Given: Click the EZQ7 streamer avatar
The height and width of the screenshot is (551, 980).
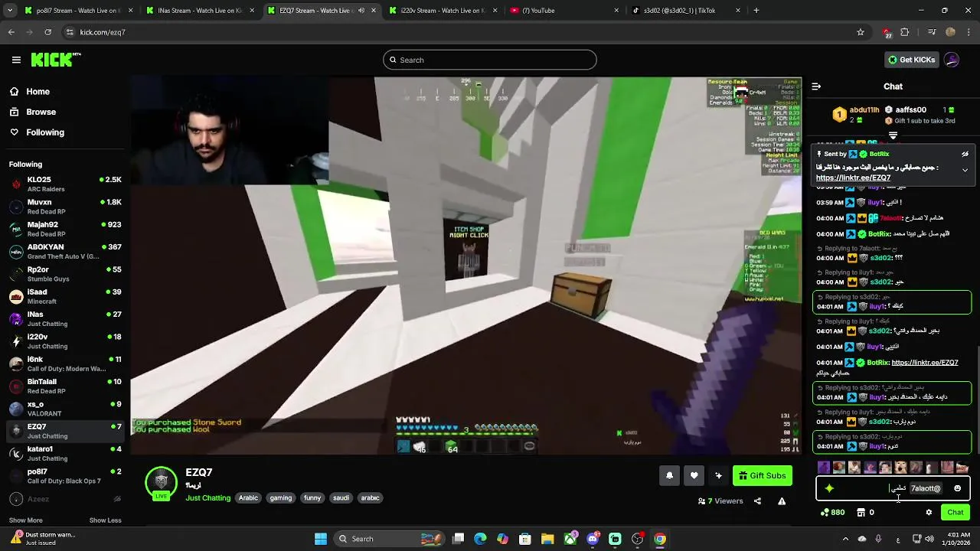Looking at the screenshot, I should coord(161,482).
